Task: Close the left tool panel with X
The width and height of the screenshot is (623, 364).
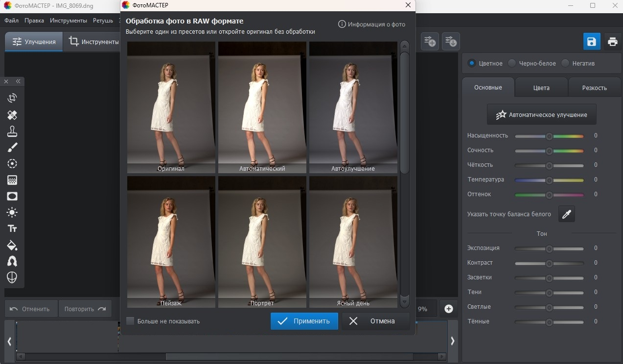Action: 6,82
